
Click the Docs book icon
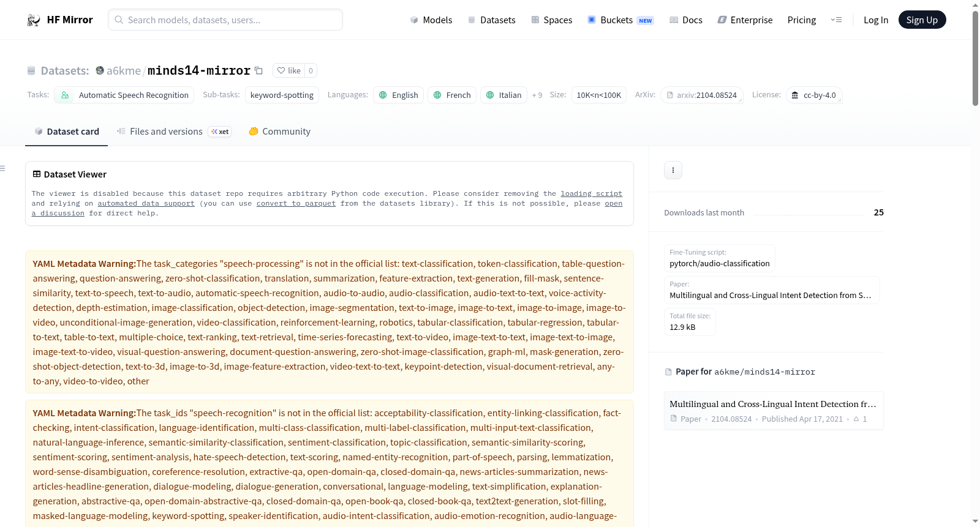674,20
